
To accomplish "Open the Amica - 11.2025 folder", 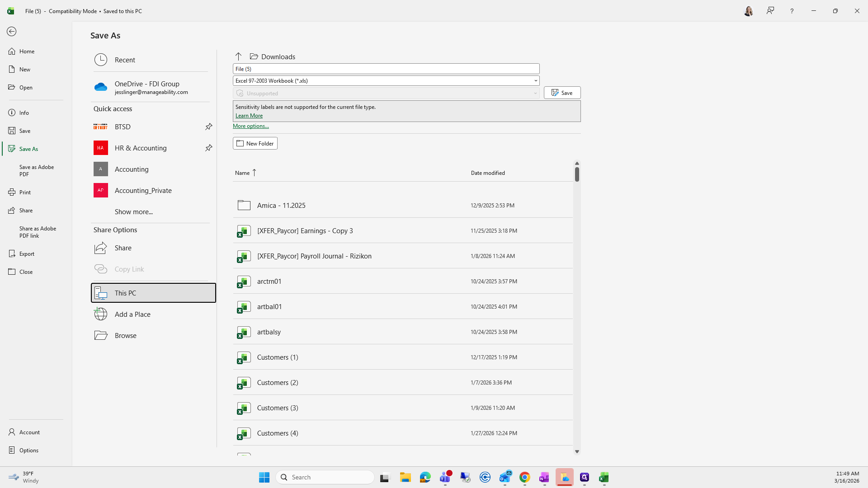I will pyautogui.click(x=281, y=205).
